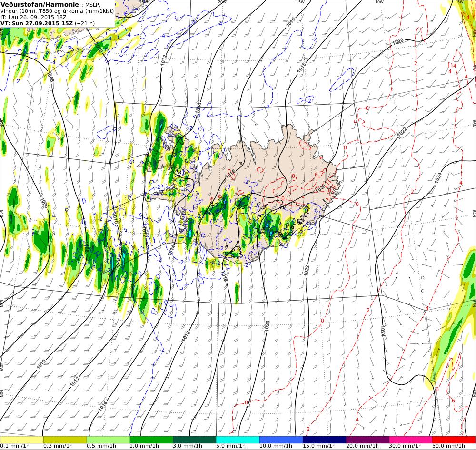Viewport: 476px width, 450px height.
Task: Click the '(+21 h)' forecast offset text
Action: [85, 23]
